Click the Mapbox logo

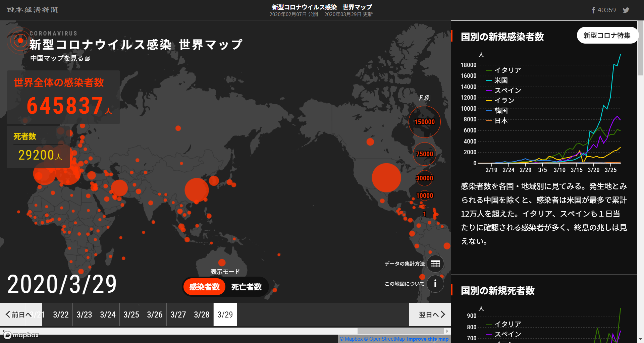21,335
